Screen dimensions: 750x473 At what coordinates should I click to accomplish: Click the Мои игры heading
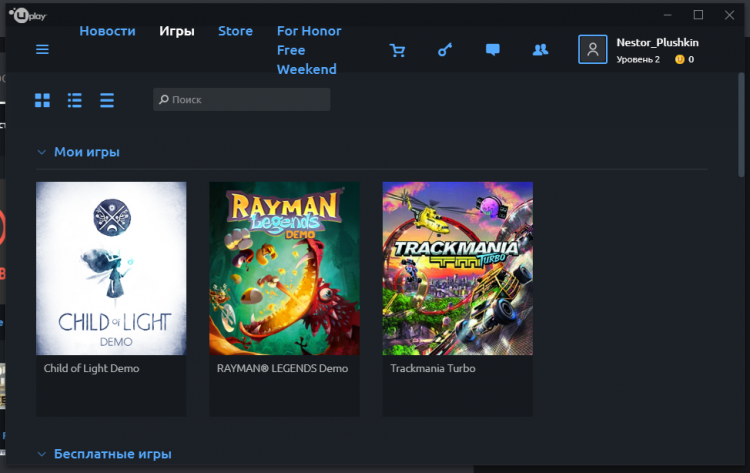(87, 152)
